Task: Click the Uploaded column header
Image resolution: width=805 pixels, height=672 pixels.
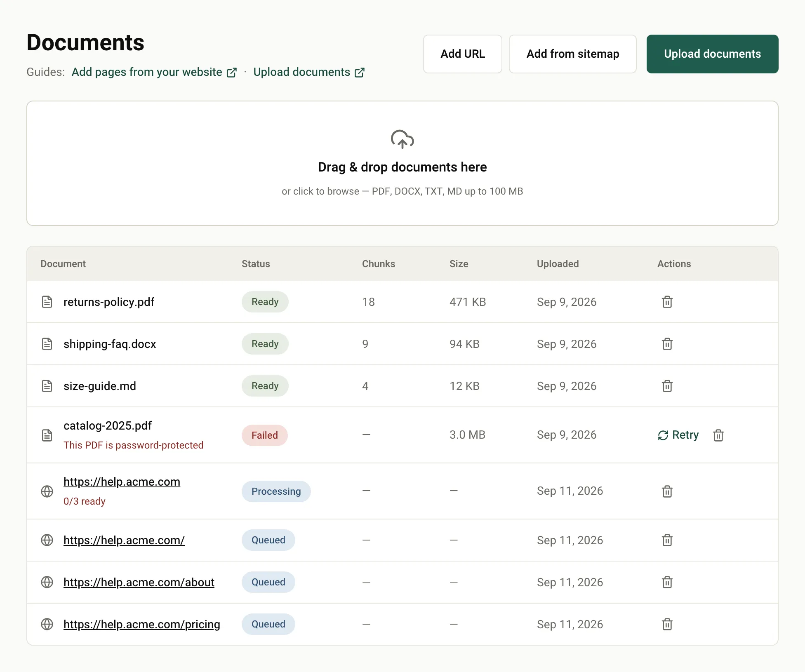Action: (558, 264)
